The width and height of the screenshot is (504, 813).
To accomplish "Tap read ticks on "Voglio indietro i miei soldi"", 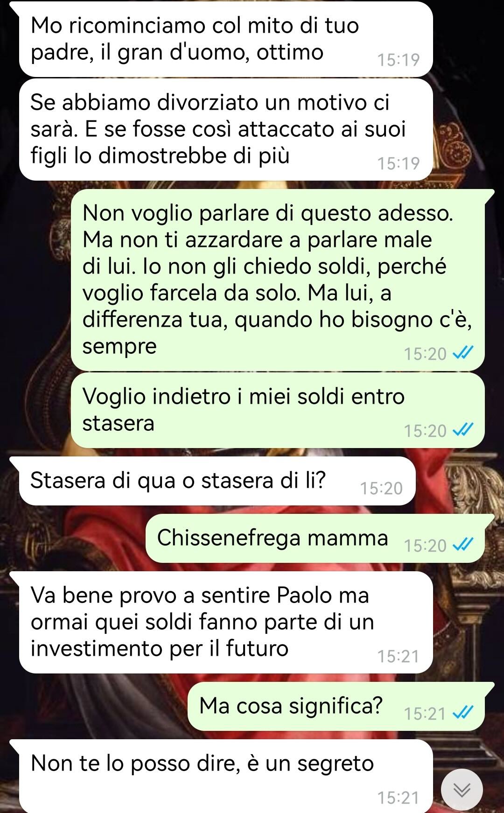I will point(463,429).
